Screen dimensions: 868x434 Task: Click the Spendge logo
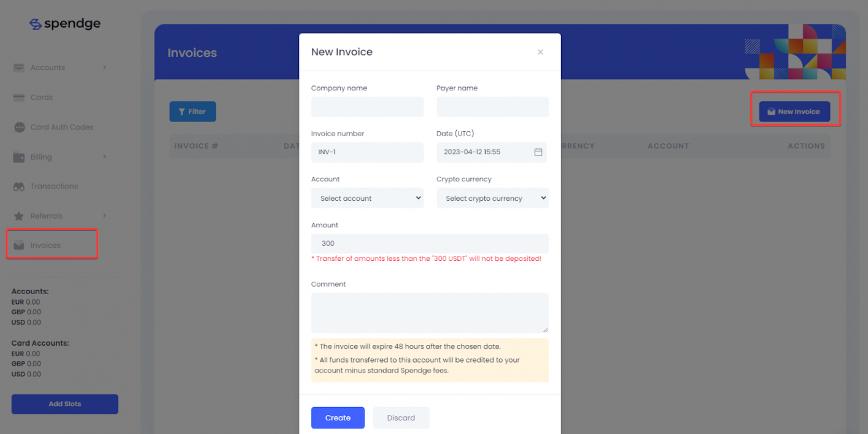[x=65, y=24]
